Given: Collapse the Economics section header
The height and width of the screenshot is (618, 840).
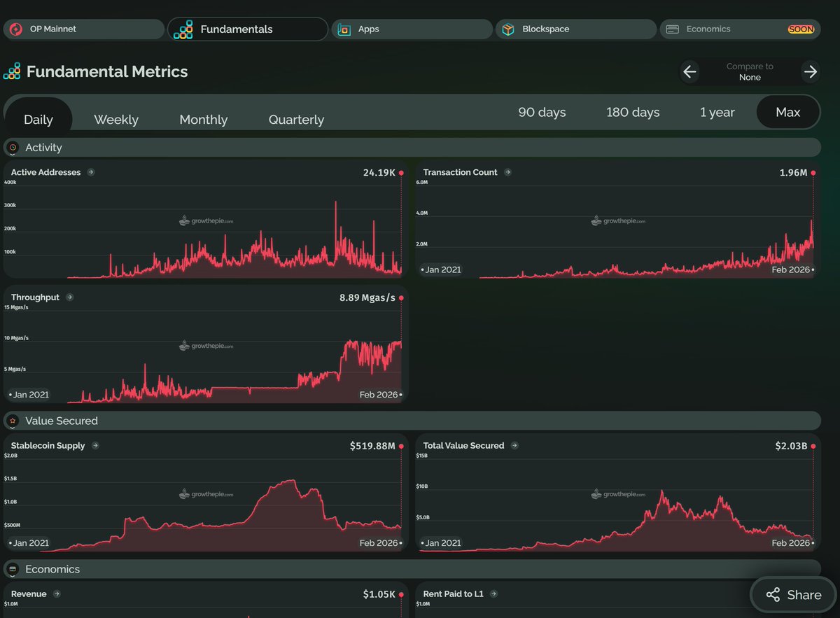Looking at the screenshot, I should tap(412, 569).
